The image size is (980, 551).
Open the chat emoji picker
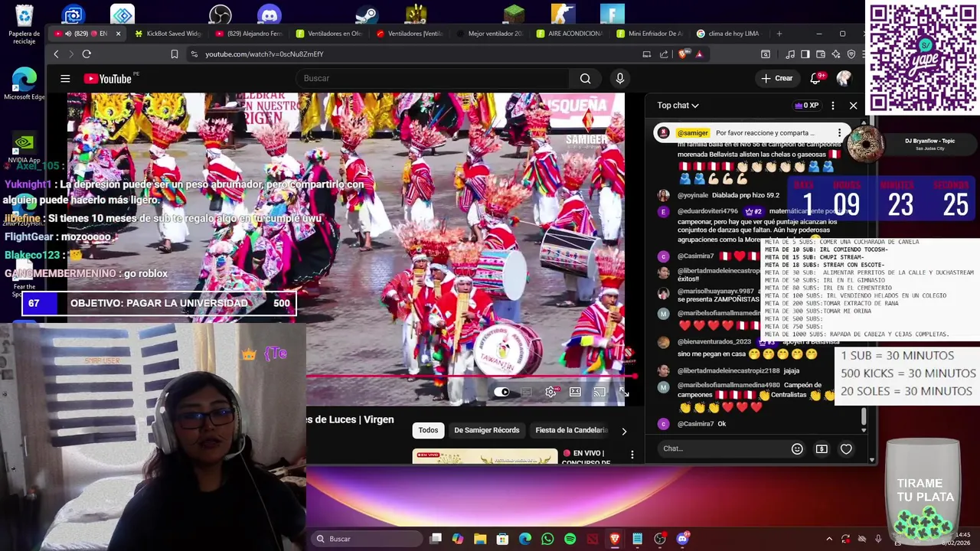click(797, 449)
